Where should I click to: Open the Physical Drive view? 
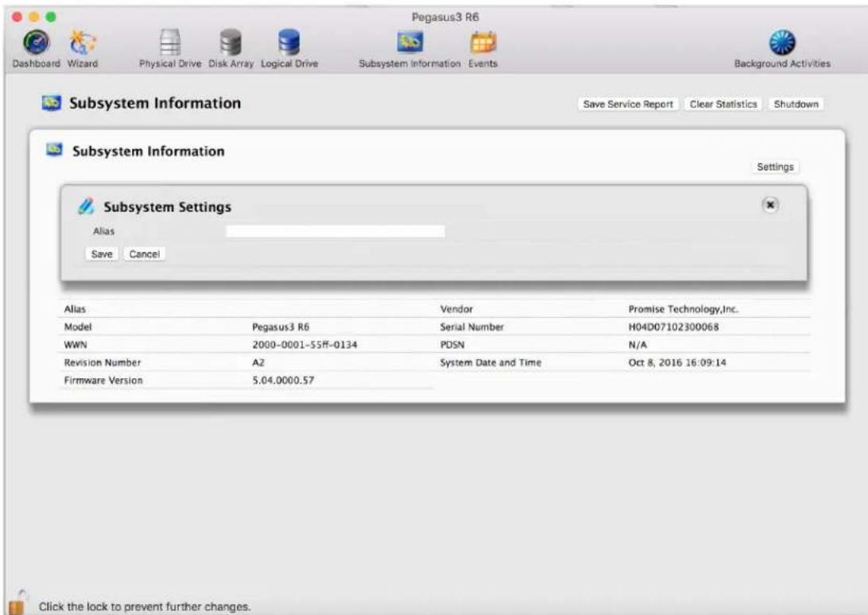coord(170,43)
